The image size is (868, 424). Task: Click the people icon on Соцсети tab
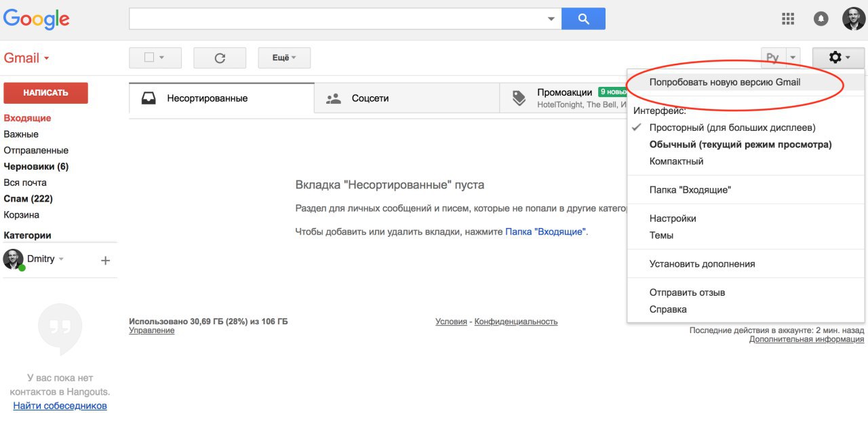pos(333,98)
